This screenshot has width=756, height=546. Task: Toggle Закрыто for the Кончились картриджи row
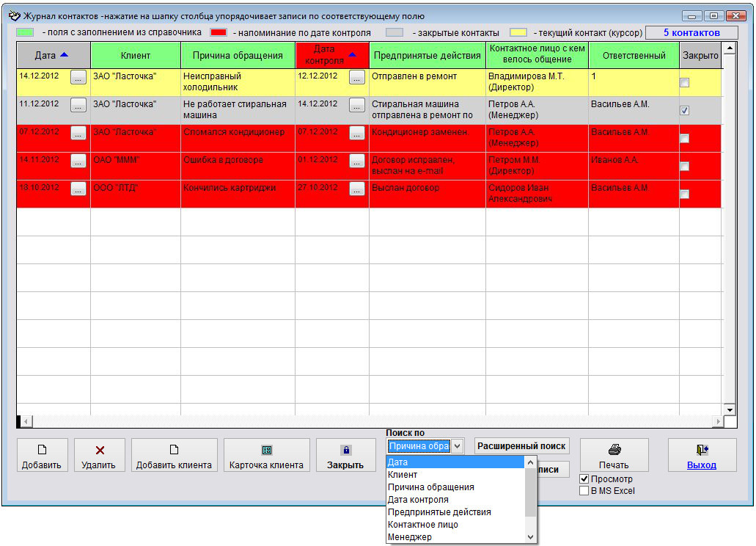click(x=684, y=194)
